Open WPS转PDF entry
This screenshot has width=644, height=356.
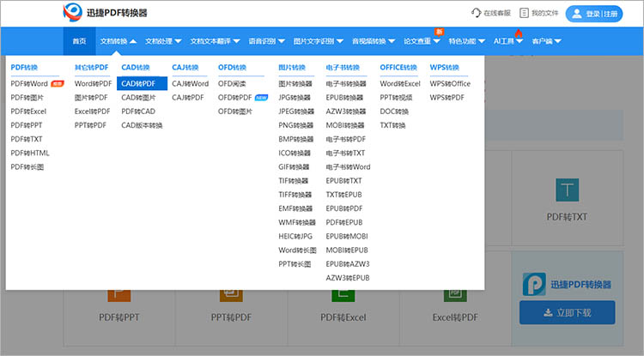click(447, 98)
